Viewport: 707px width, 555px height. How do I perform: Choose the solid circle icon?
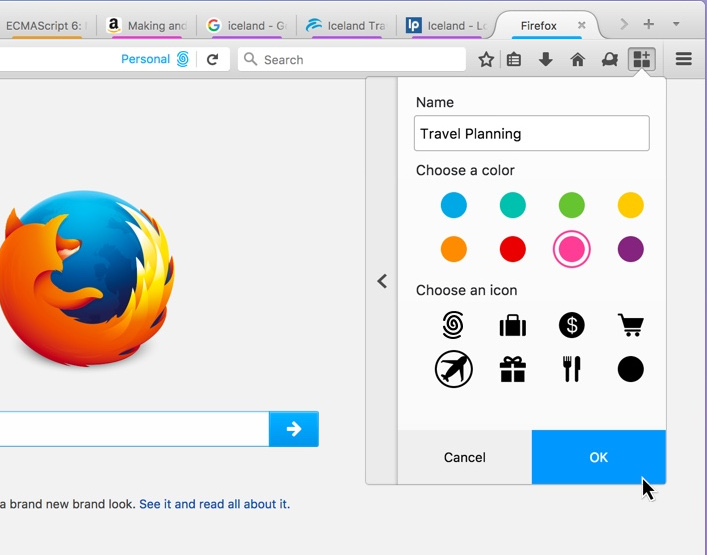(x=630, y=369)
